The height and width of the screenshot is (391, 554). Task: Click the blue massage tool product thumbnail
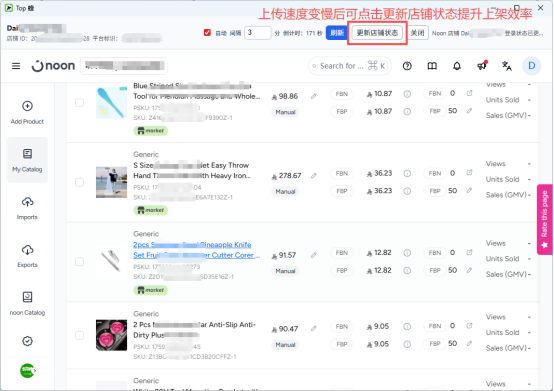(111, 103)
